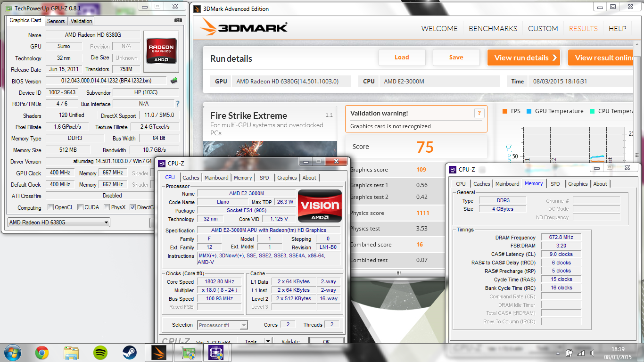Switch to GPU-Z taskbar button
The width and height of the screenshot is (644, 362).
[187, 352]
